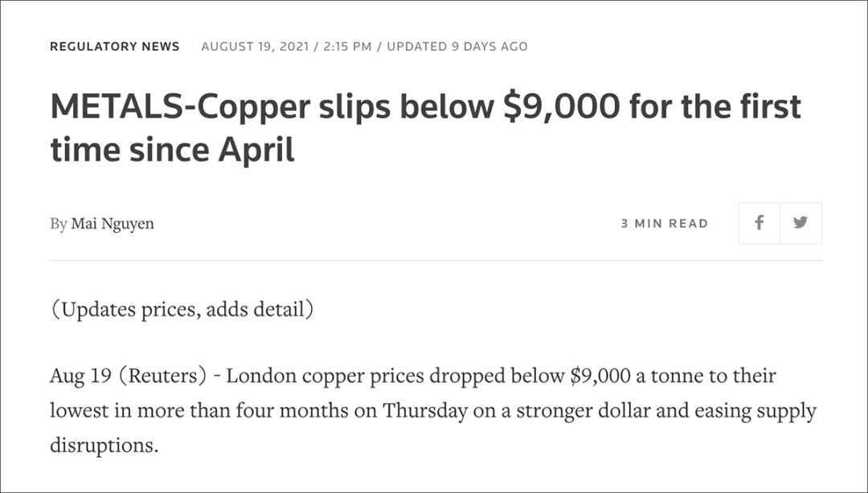Share the article via the Facebook icon
The height and width of the screenshot is (493, 868).
759,223
